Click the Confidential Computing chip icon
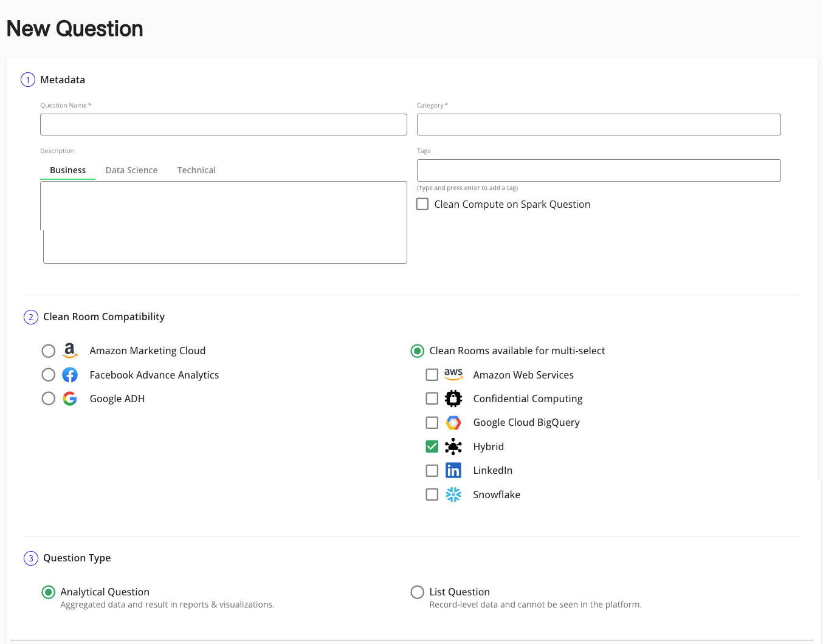Viewport: 823px width, 644px height. tap(453, 399)
